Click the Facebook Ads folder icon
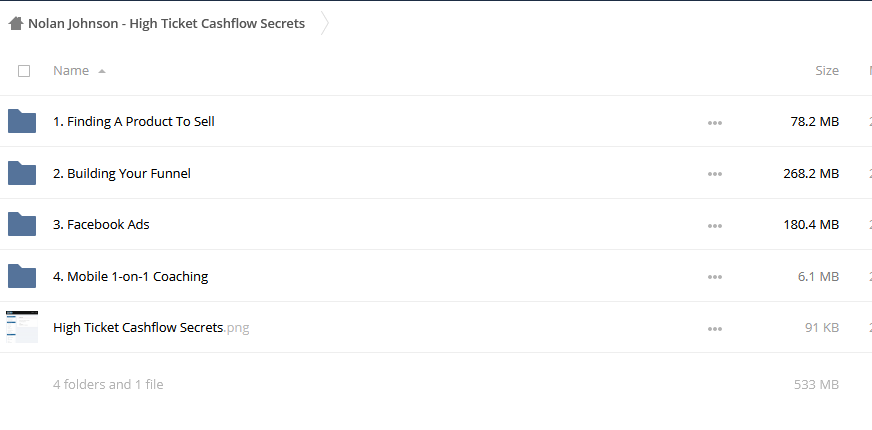 click(x=22, y=224)
